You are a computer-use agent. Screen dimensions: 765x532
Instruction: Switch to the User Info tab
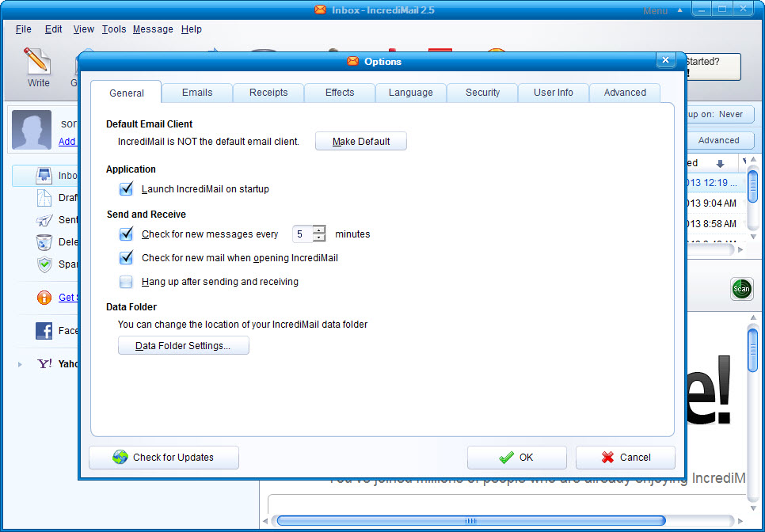pos(554,93)
